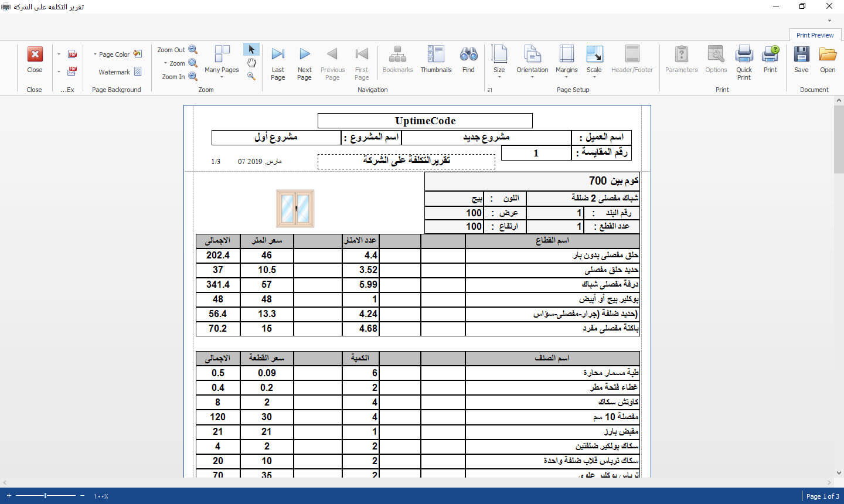Viewport: 844px width, 504px height.
Task: Select the Print Preview ribbon tab
Action: click(815, 35)
